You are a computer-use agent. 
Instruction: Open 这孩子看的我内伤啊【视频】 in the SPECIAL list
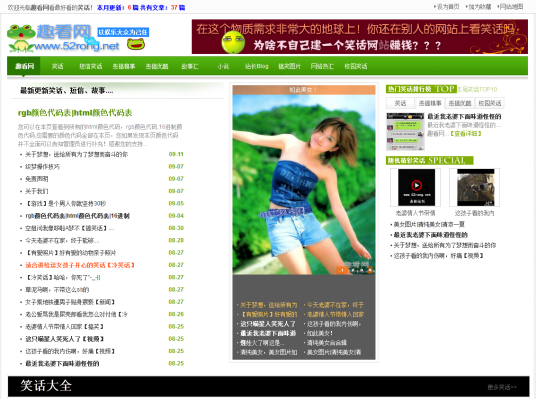(438, 256)
